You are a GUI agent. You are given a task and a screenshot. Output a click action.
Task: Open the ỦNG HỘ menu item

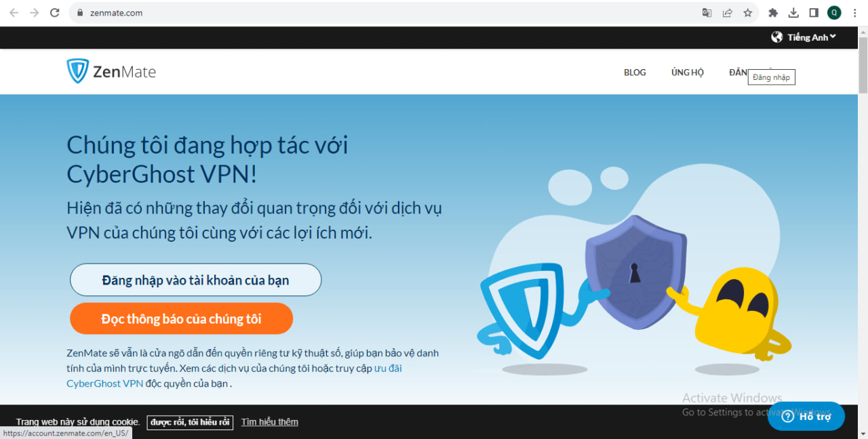coord(688,72)
